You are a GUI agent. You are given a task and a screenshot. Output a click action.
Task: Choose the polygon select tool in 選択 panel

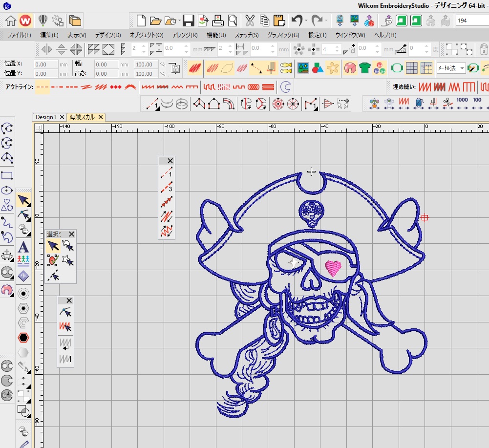pos(68,260)
